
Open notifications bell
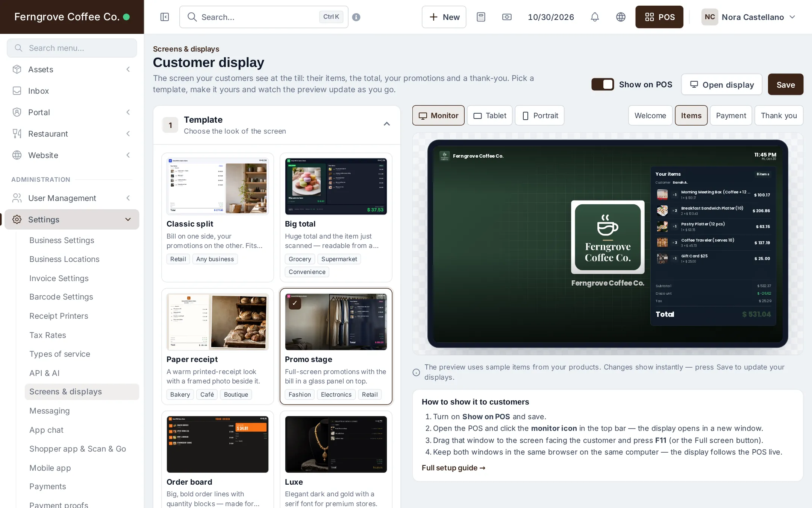pyautogui.click(x=595, y=17)
